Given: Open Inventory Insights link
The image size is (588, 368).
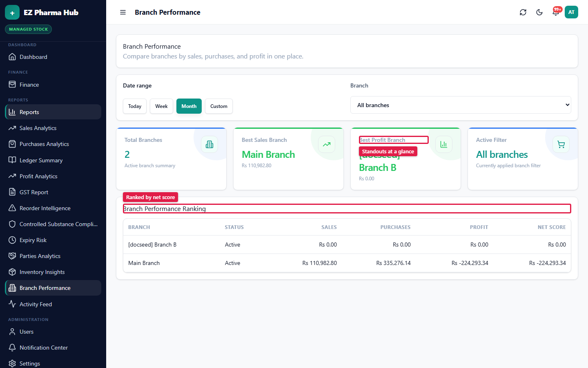Looking at the screenshot, I should tap(53, 272).
